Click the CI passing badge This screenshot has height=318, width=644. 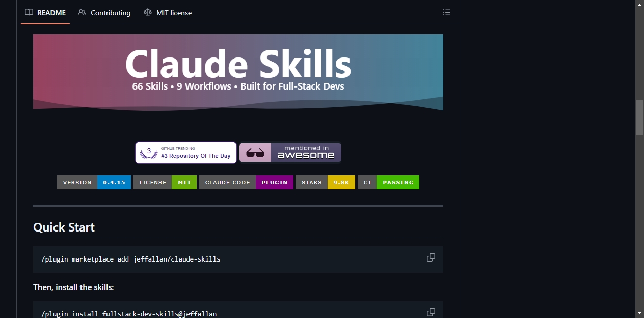click(388, 182)
